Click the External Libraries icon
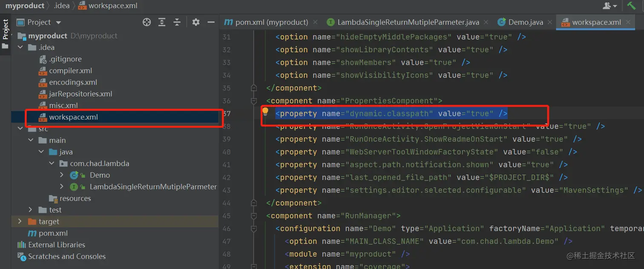The height and width of the screenshot is (269, 644). 21,245
